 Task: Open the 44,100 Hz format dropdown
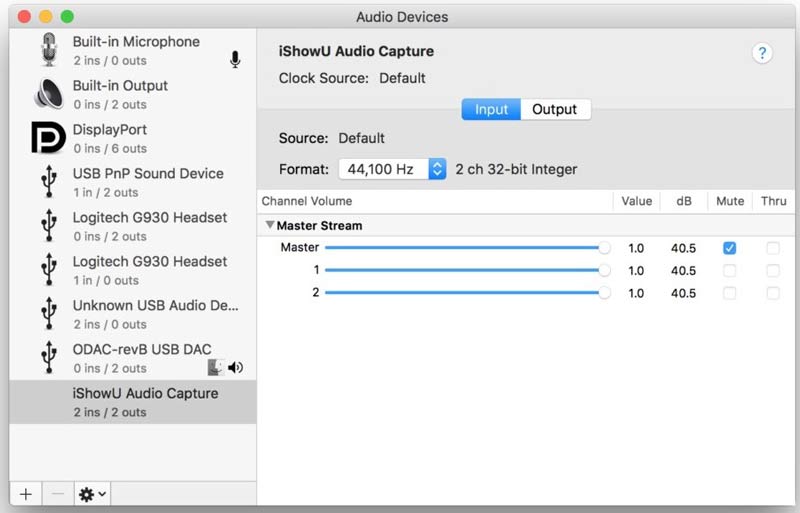392,169
